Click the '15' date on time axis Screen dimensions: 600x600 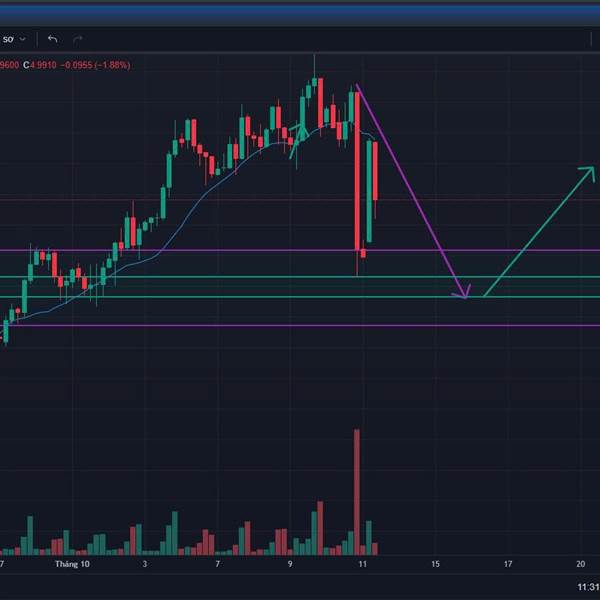pos(435,564)
